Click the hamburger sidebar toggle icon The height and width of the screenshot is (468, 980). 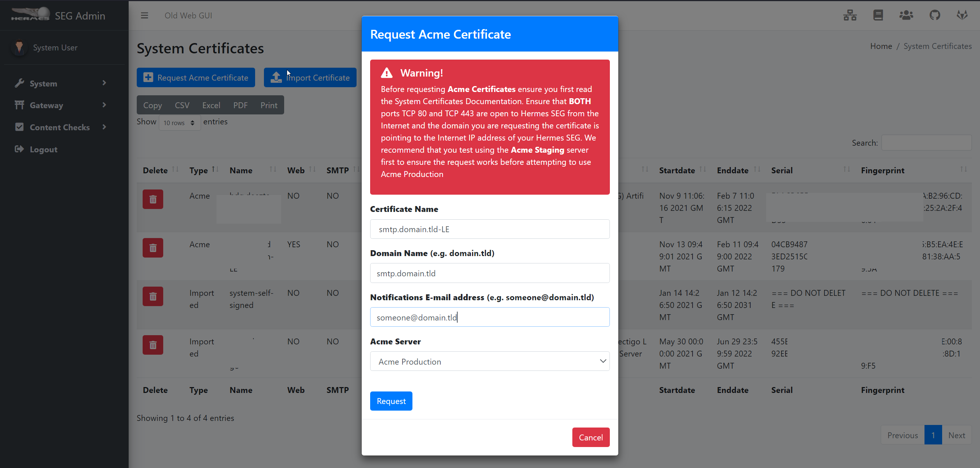coord(144,15)
